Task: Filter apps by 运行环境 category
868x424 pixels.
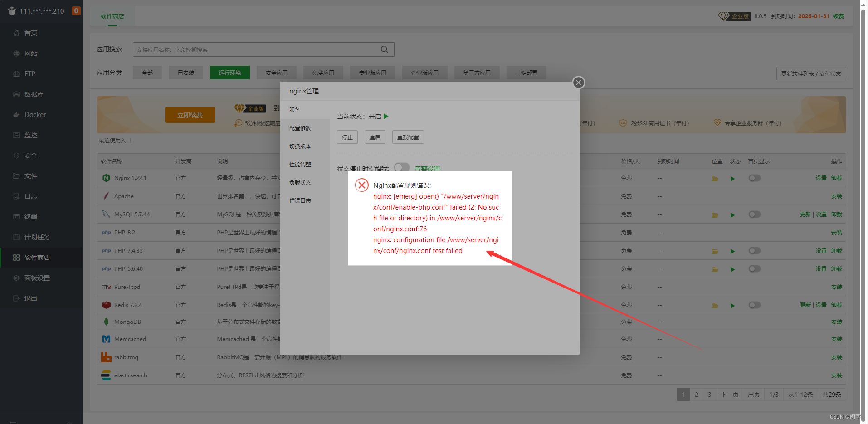Action: click(x=230, y=73)
